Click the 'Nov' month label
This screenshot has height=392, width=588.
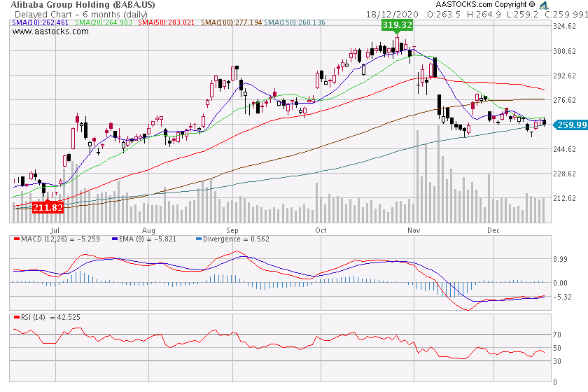(414, 230)
